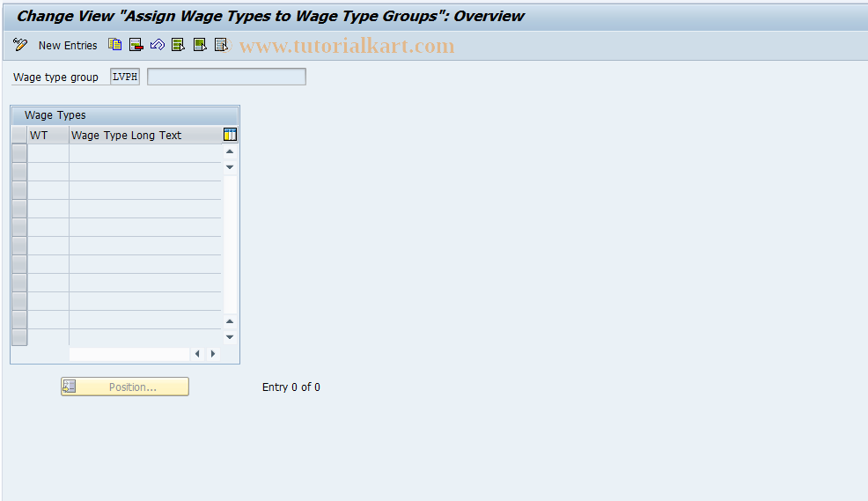
Task: Click the Delete row icon
Action: (136, 45)
